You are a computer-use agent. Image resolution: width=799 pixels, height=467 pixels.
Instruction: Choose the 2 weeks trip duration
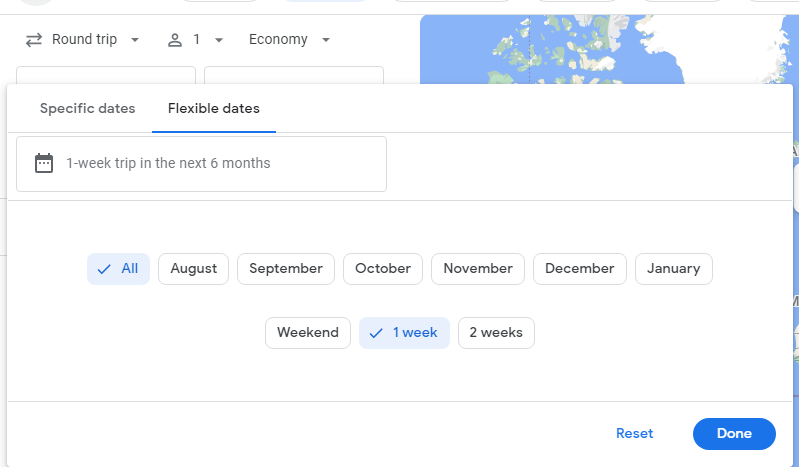point(496,333)
